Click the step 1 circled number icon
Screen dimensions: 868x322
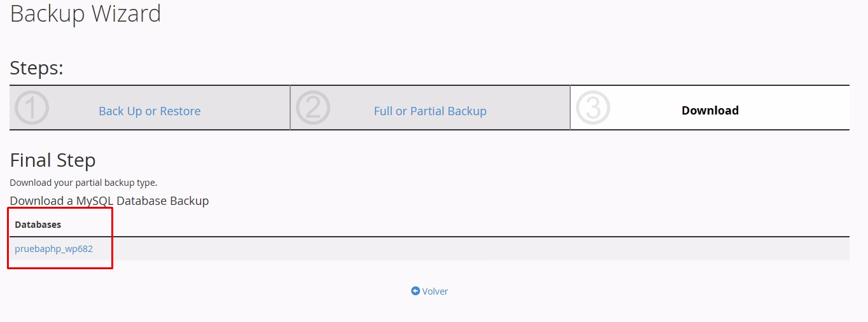coord(32,108)
